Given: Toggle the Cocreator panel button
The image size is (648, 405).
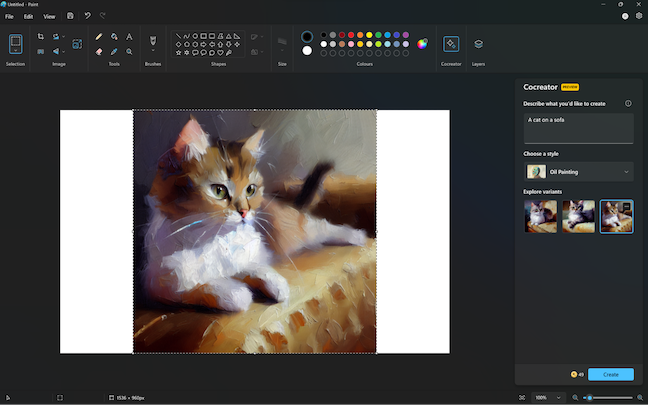Looking at the screenshot, I should [x=451, y=44].
